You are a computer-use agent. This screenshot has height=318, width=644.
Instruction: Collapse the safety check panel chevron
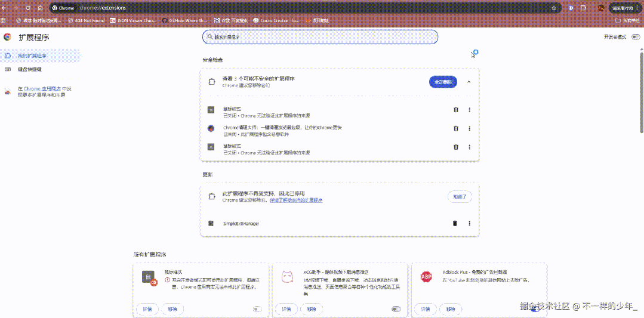469,82
